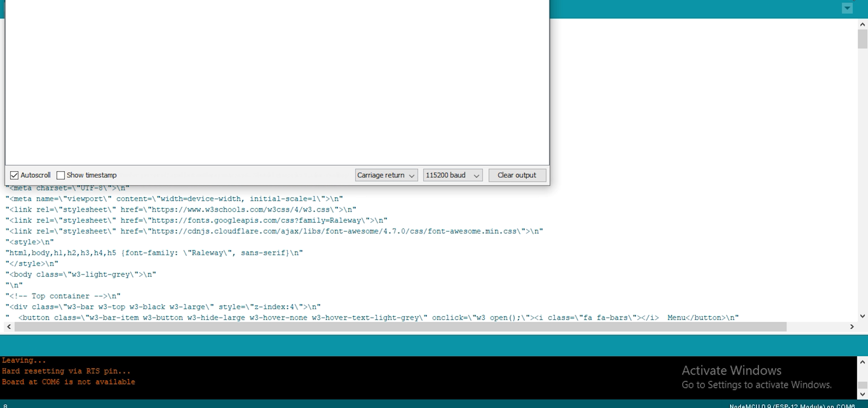This screenshot has width=868, height=408.
Task: Open the 115200 baud rate dropdown
Action: click(452, 175)
